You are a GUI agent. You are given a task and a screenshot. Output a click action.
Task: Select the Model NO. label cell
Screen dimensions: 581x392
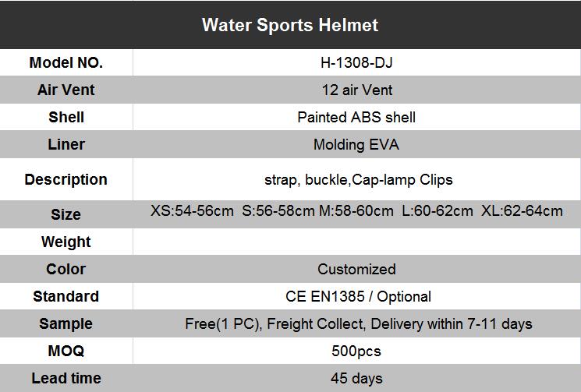click(66, 63)
